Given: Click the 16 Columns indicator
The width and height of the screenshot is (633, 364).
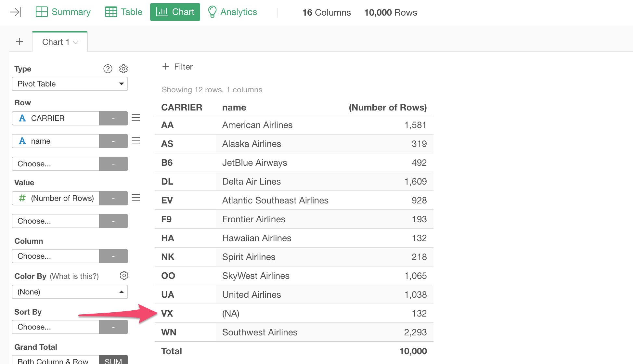Looking at the screenshot, I should click(x=327, y=13).
